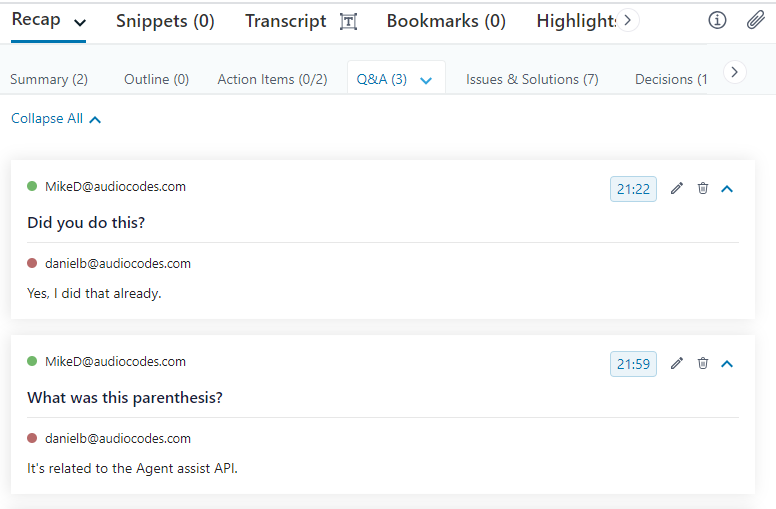
Task: Click the info icon in top bar
Action: tap(717, 20)
